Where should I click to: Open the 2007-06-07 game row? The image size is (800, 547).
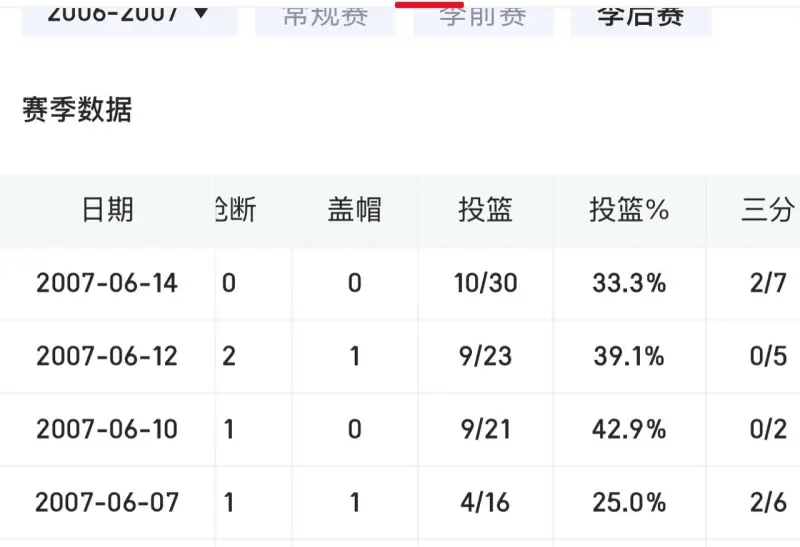(x=400, y=503)
